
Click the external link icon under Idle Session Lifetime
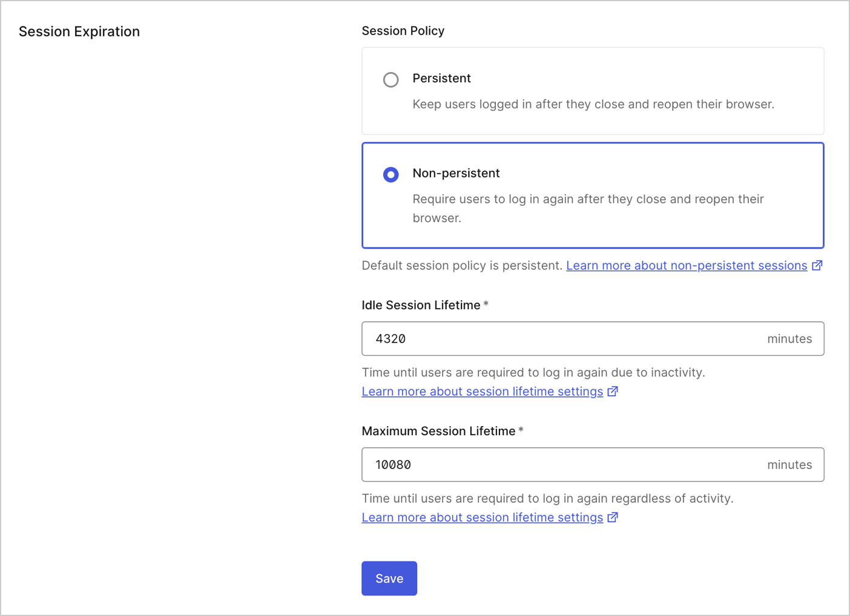click(613, 391)
